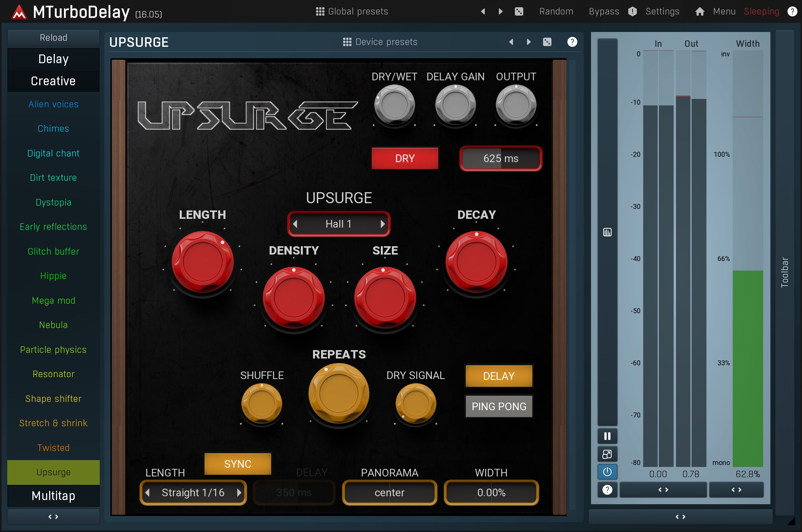Click the large REPEATS knob
Viewport: 802px width, 532px height.
pyautogui.click(x=339, y=393)
